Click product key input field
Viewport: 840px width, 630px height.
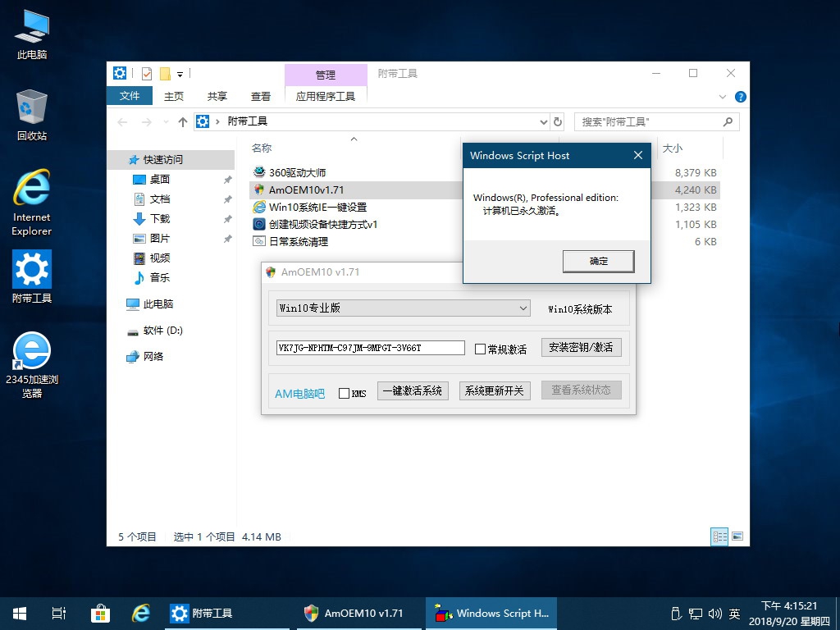[371, 348]
